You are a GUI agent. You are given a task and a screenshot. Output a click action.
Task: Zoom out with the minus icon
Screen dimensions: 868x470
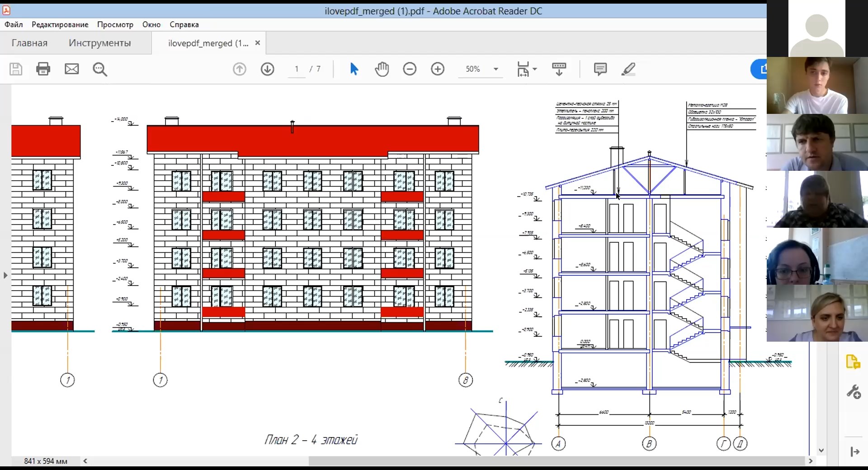[x=410, y=69]
